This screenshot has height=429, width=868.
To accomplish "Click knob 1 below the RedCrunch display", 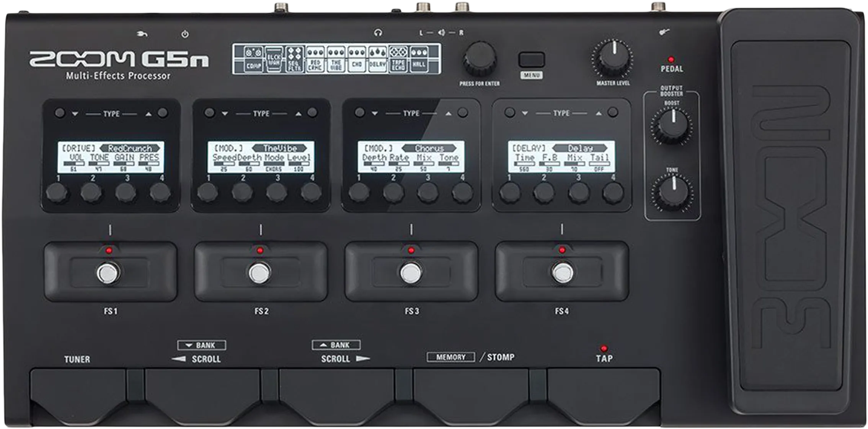I will (57, 192).
